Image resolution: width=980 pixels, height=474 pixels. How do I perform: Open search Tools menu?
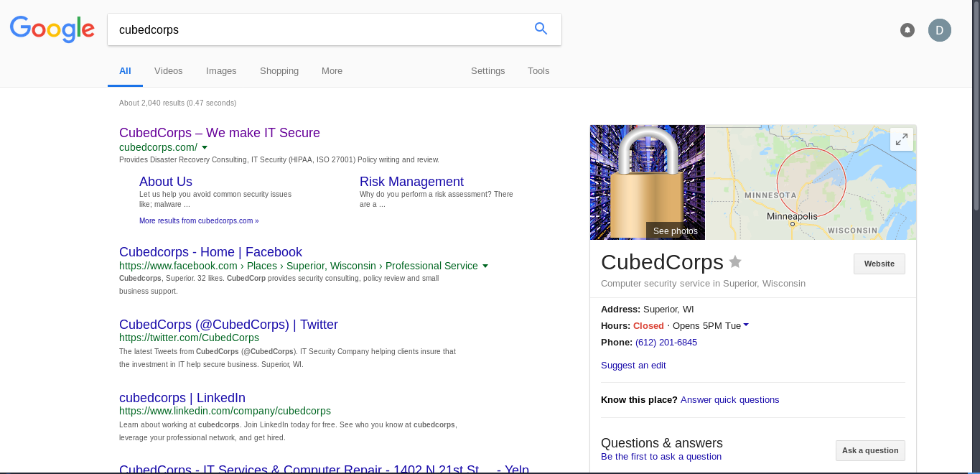tap(538, 71)
